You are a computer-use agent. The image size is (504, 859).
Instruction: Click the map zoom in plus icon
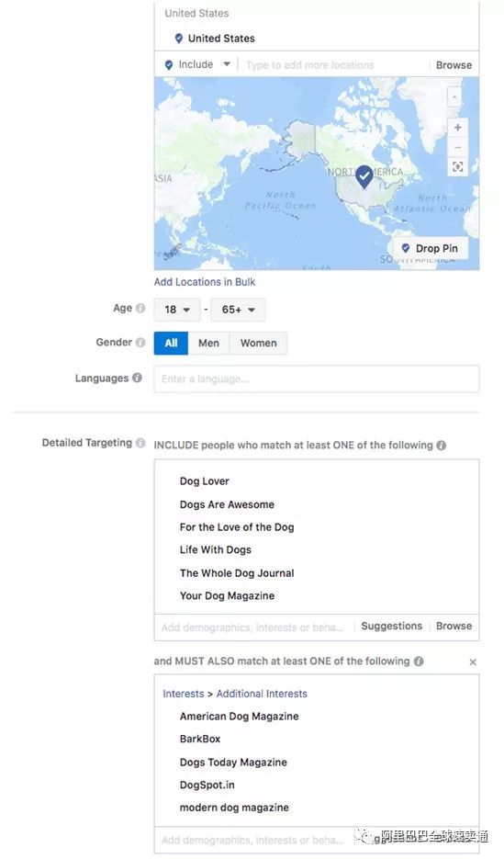point(457,128)
